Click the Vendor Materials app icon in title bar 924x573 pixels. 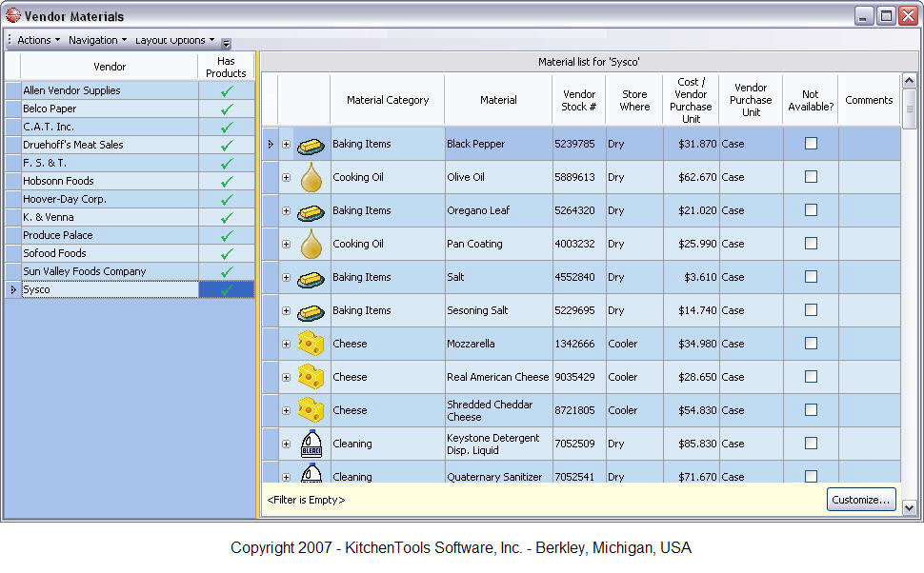pos(12,15)
